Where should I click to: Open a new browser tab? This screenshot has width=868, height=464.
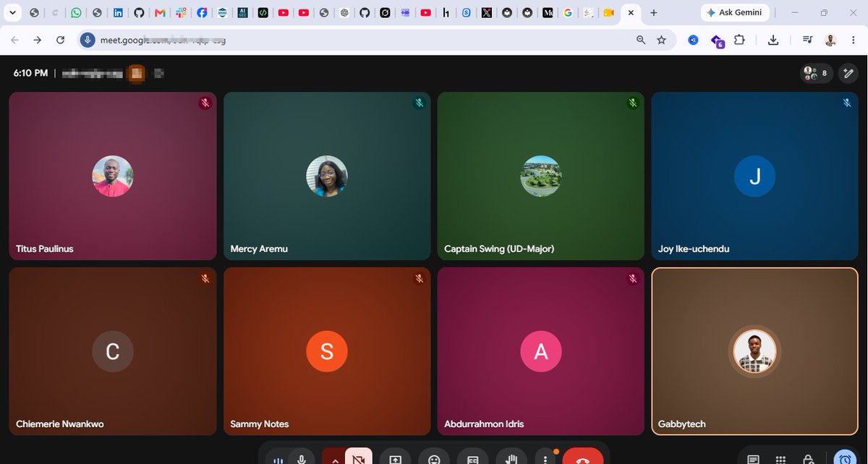pyautogui.click(x=654, y=13)
